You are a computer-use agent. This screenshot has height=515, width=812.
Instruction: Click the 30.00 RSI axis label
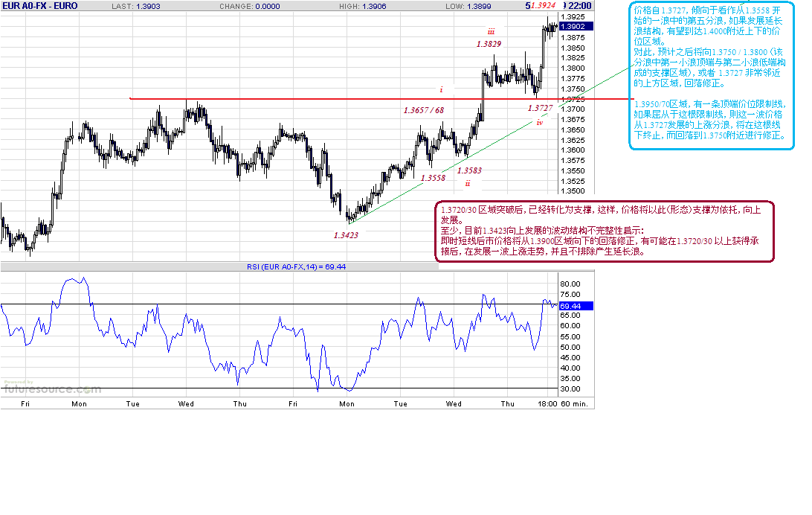[570, 388]
